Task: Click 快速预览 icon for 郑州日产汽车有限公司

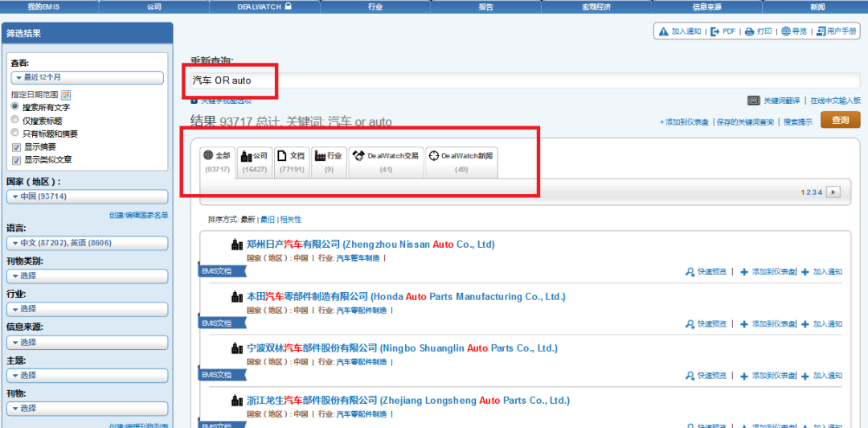Action: pyautogui.click(x=690, y=272)
